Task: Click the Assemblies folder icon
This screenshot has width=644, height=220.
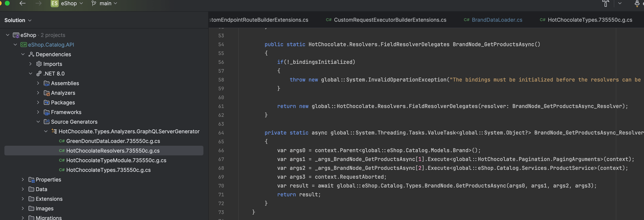Action: (46, 83)
